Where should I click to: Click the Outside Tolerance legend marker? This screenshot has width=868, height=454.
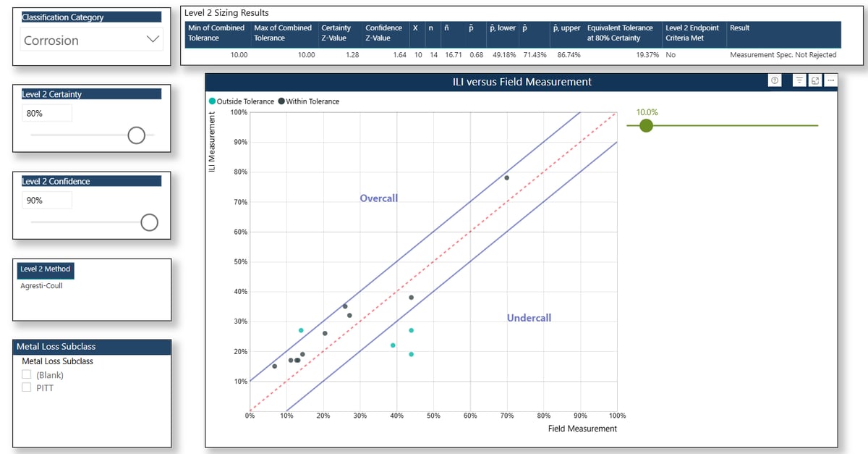point(212,101)
